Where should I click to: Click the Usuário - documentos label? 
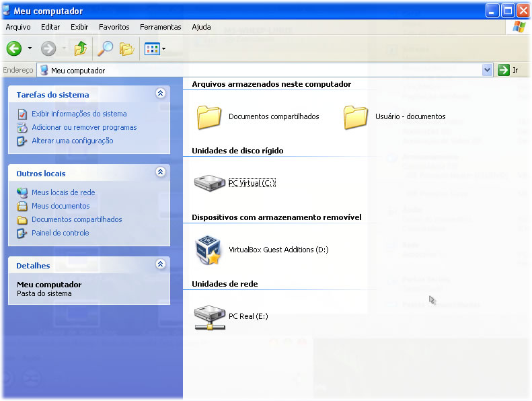[x=410, y=116]
